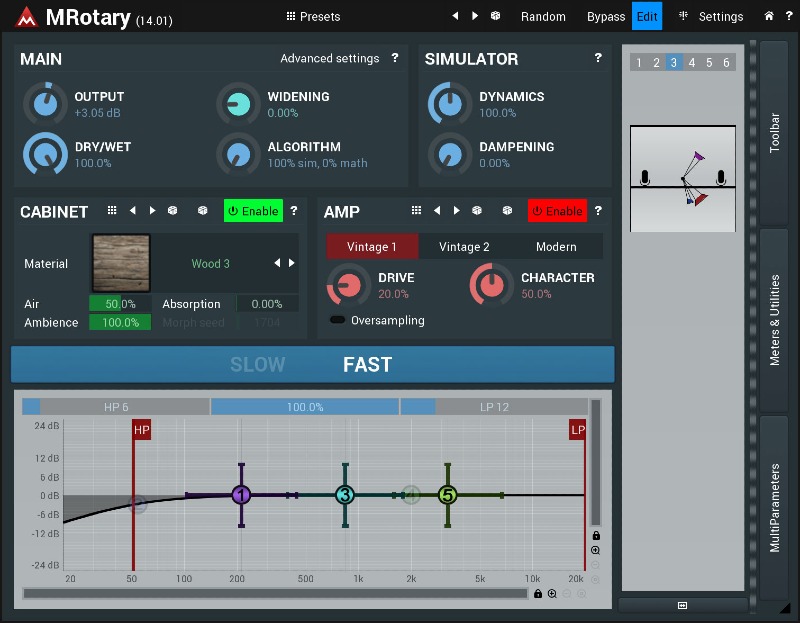
Task: Randomize AMP with first dice icon
Action: click(477, 210)
